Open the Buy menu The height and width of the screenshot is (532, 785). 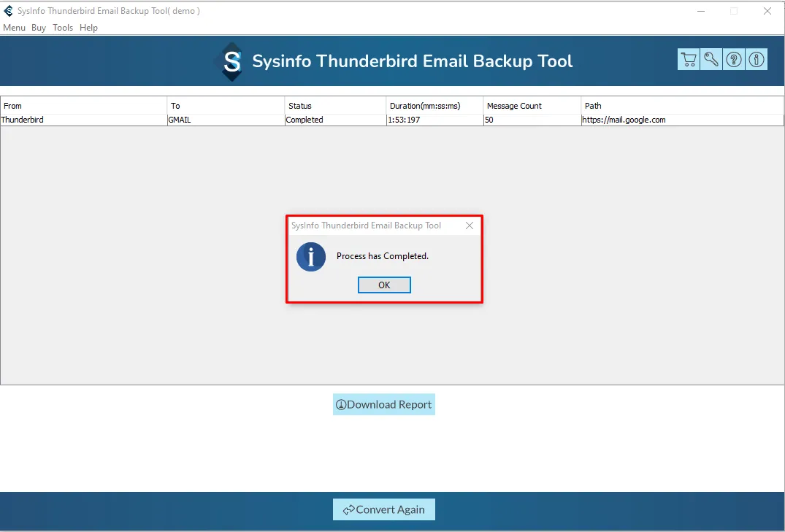click(39, 28)
